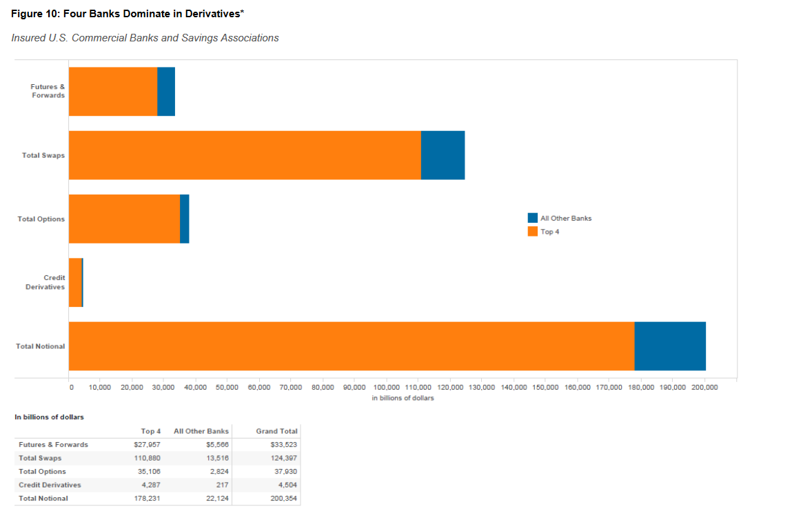Viewport: 812px width, 511px height.
Task: Click the 'Credit Derivatives' chart axis label
Action: (45, 283)
